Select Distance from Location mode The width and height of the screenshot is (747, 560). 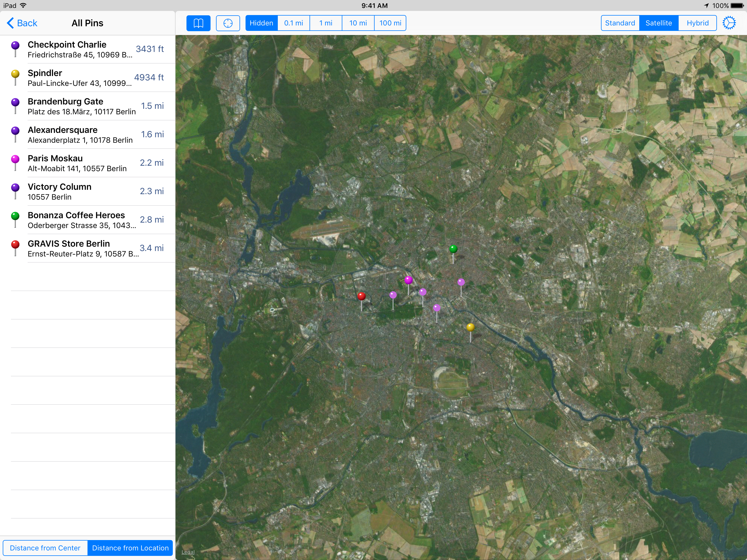130,548
